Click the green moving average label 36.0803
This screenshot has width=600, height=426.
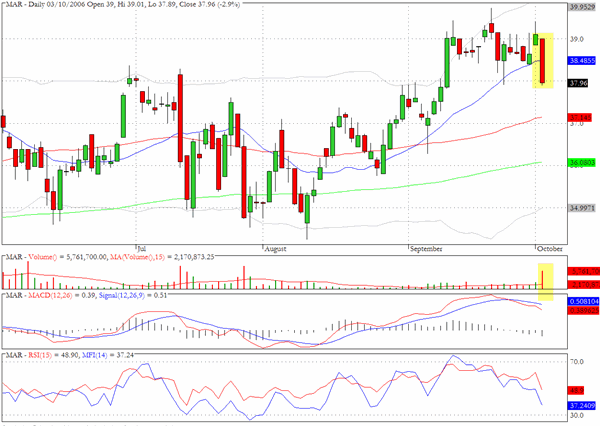click(x=582, y=163)
